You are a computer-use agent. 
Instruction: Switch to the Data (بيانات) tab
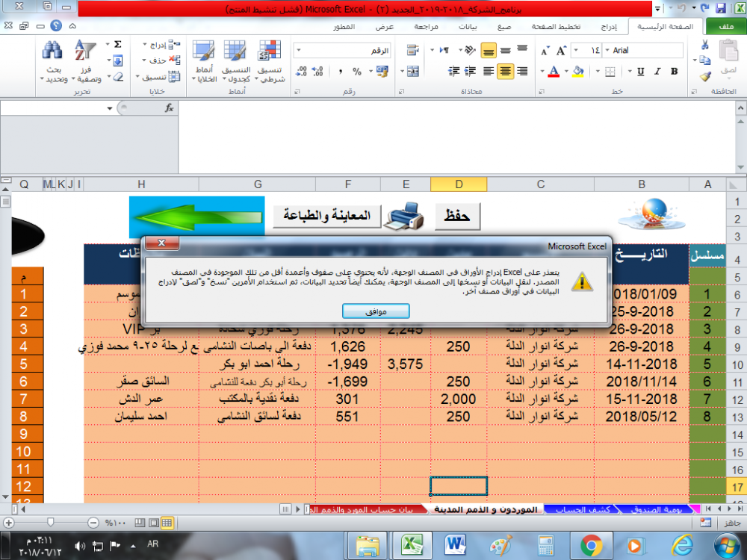468,27
